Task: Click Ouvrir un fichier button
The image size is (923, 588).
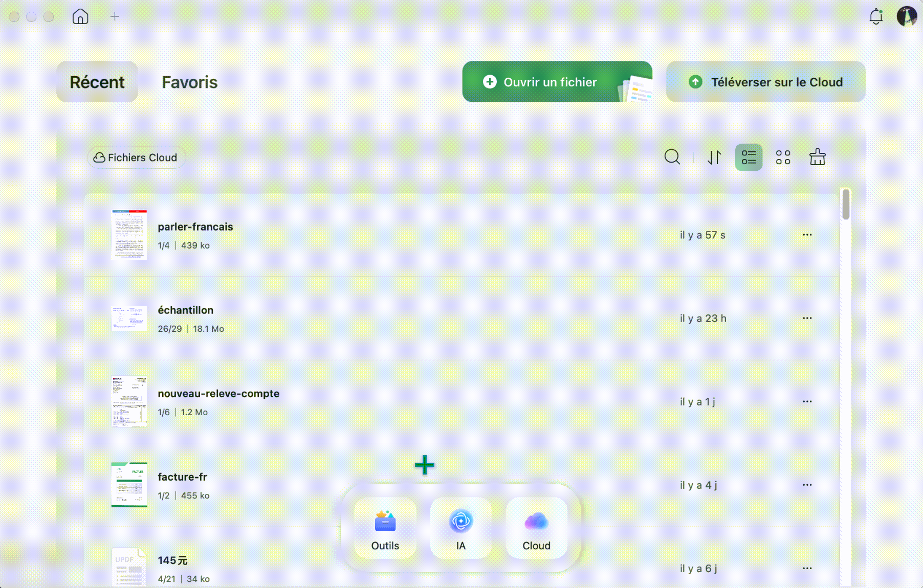Action: 557,82
